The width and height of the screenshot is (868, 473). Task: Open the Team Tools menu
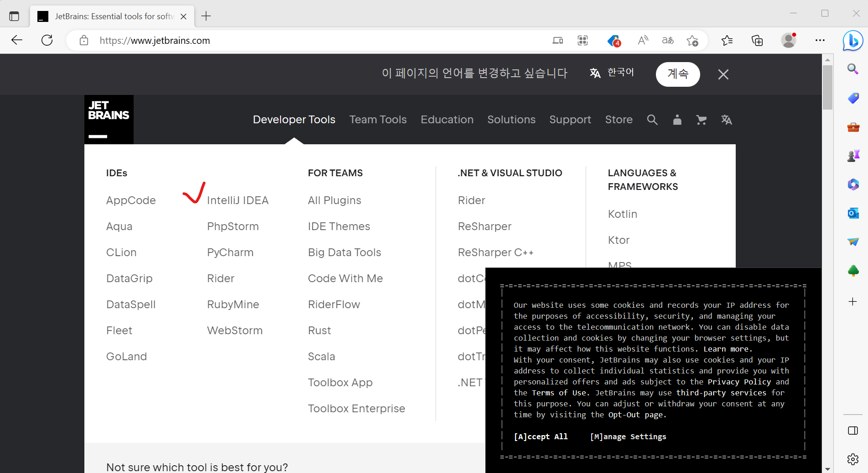click(378, 120)
